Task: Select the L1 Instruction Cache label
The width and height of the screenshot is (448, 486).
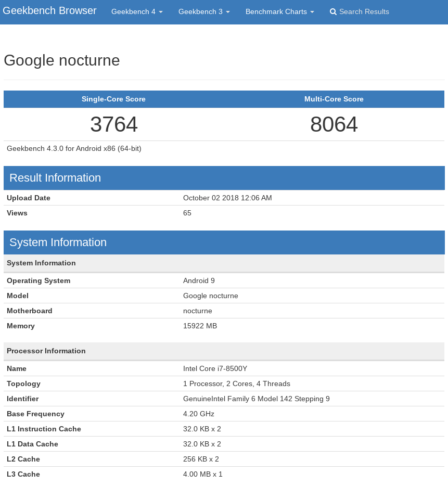Action: pyautogui.click(x=44, y=429)
